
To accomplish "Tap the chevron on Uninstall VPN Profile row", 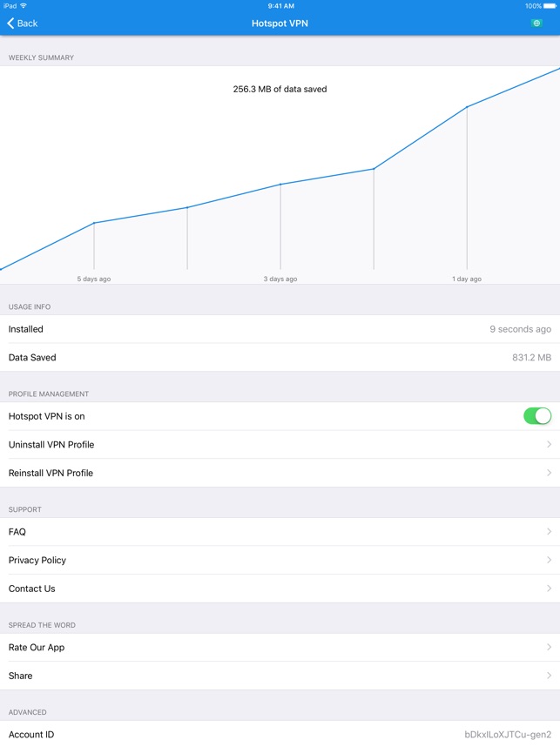I will tap(549, 445).
